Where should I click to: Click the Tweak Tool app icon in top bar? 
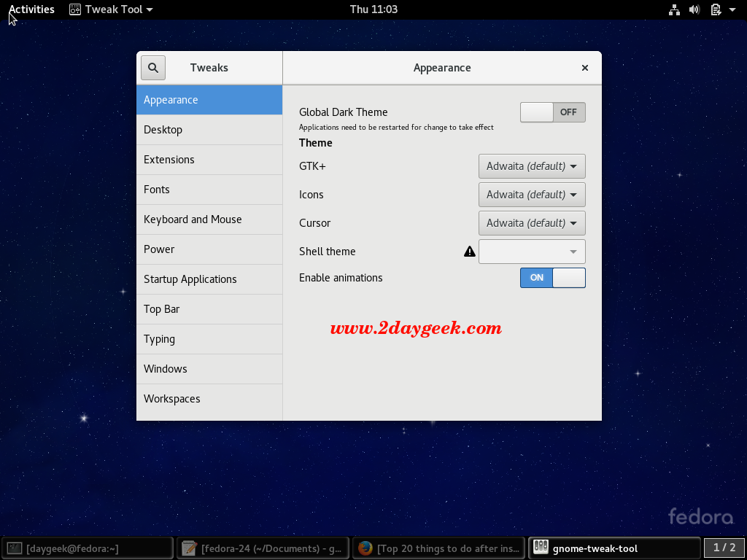(75, 9)
